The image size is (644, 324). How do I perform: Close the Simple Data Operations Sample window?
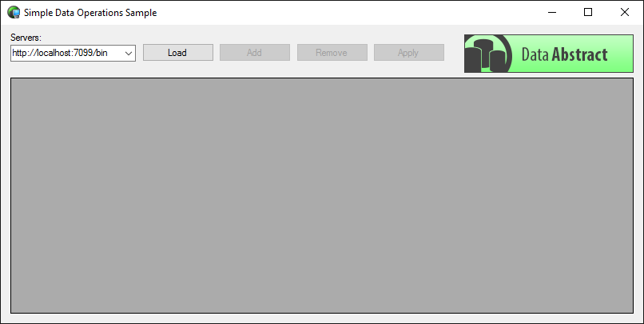pos(625,12)
